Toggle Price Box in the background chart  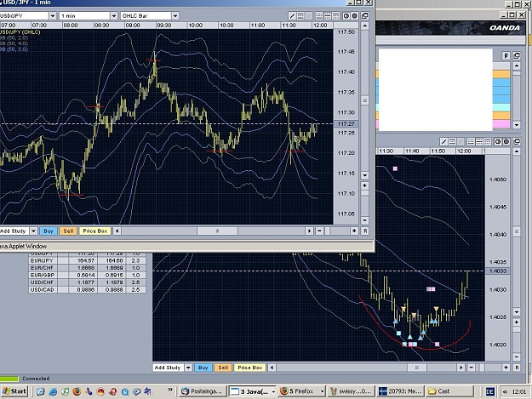point(250,368)
